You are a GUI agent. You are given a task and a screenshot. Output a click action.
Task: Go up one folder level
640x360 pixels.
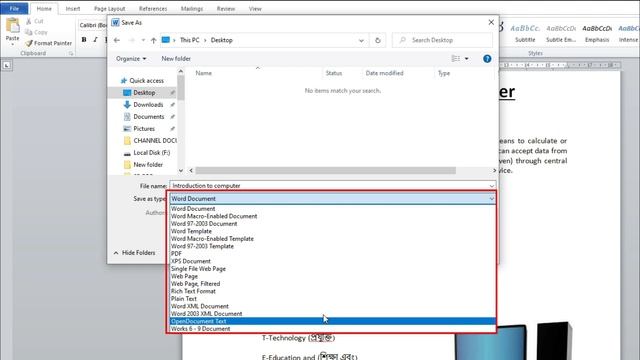(153, 40)
